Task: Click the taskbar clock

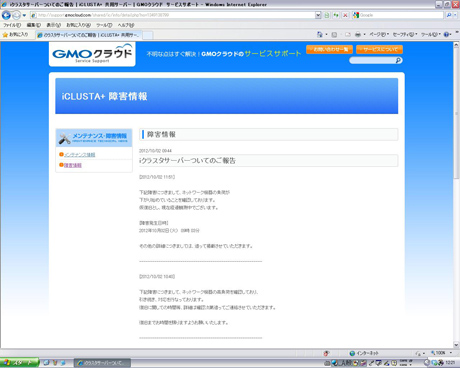Action: 450,363
